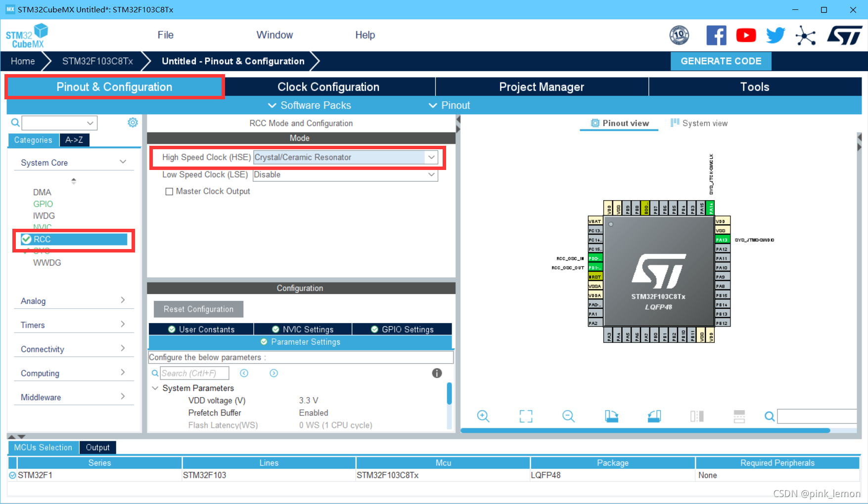Open the File menu
This screenshot has width=868, height=504.
pos(165,35)
